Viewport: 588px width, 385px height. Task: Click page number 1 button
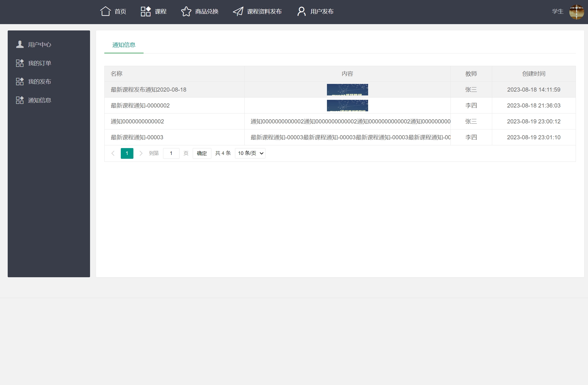127,153
